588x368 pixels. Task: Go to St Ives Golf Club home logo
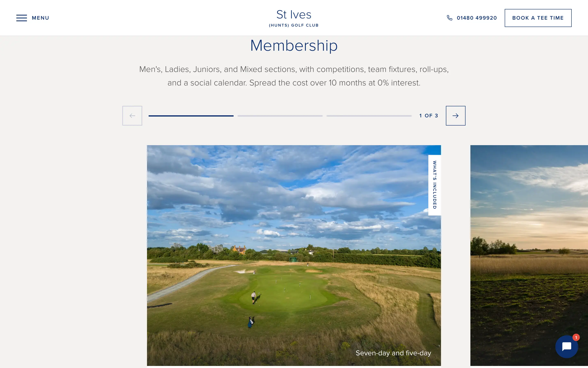click(x=294, y=18)
